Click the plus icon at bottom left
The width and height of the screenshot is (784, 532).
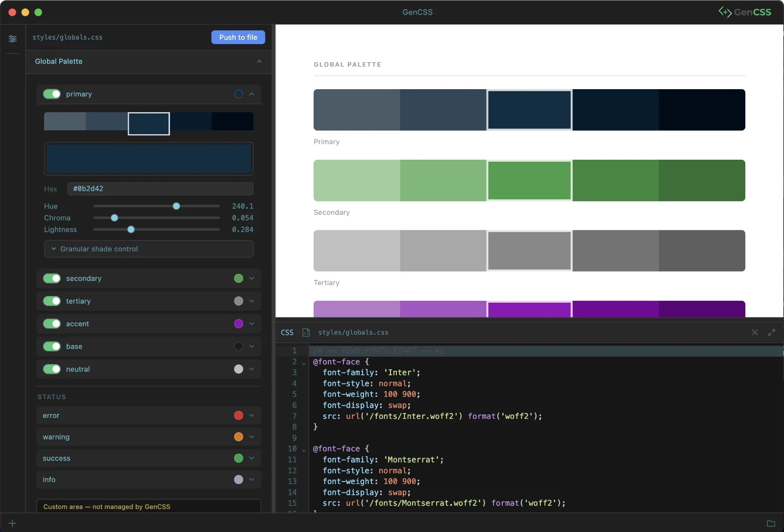pyautogui.click(x=13, y=523)
